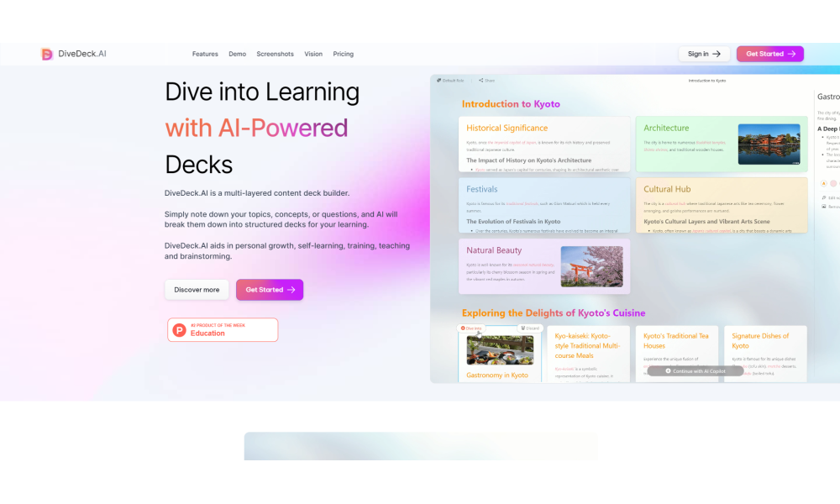Open the Vision nav link
Image resolution: width=840 pixels, height=504 pixels.
point(313,54)
